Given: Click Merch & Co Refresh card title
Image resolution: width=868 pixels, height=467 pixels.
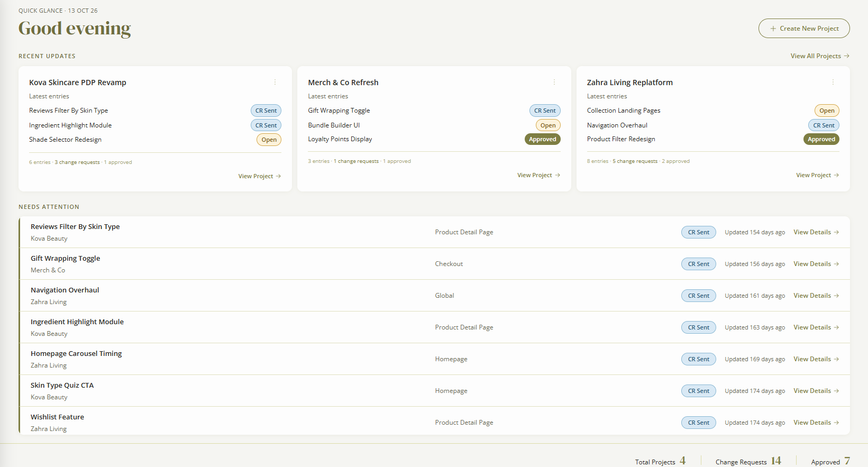Looking at the screenshot, I should 343,83.
